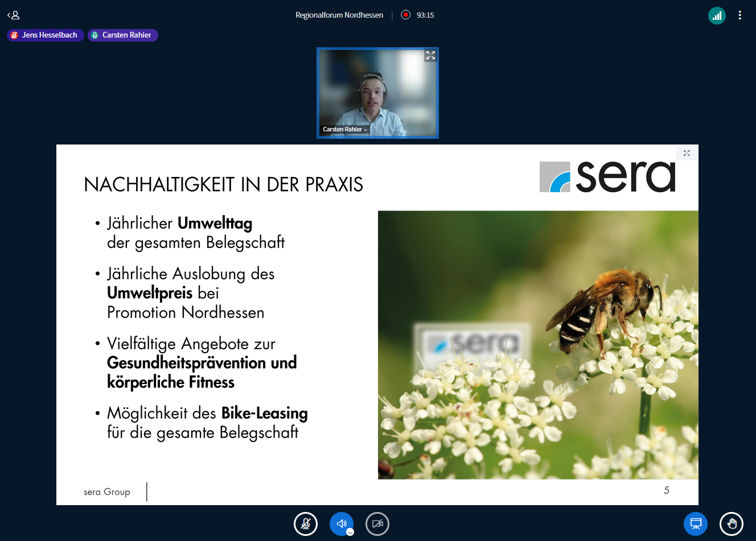The width and height of the screenshot is (756, 541).
Task: Select Carsten Rahier's webcam video
Action: [x=377, y=91]
